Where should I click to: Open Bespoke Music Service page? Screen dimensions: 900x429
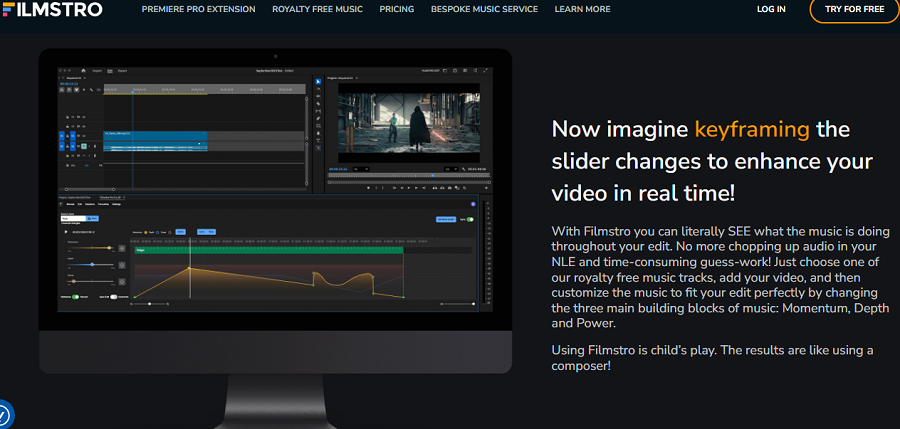(484, 9)
